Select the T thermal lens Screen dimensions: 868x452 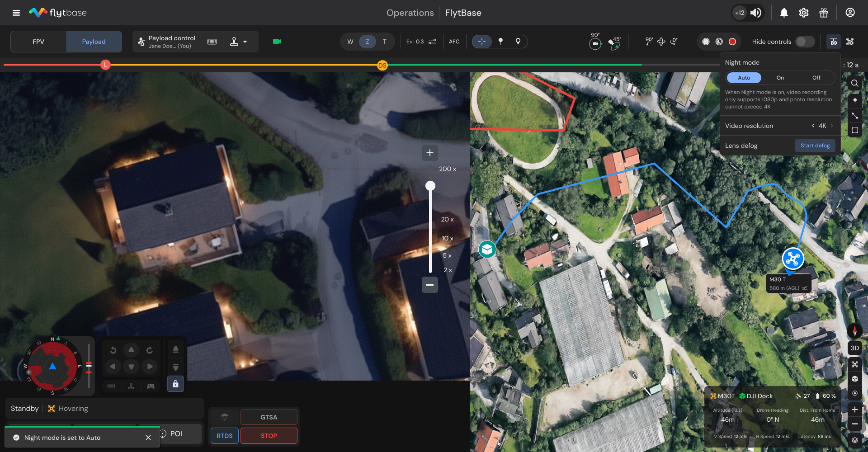(385, 42)
